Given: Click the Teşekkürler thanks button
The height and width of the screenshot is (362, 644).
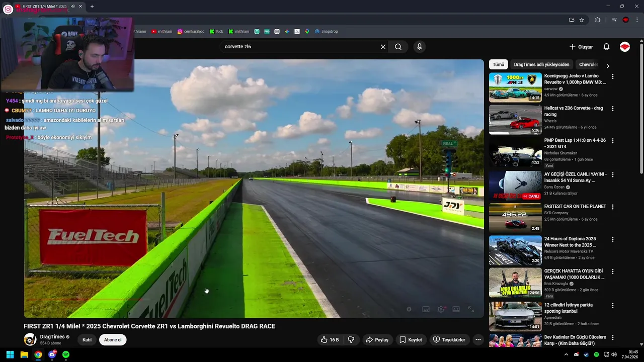Looking at the screenshot, I should pos(449,340).
